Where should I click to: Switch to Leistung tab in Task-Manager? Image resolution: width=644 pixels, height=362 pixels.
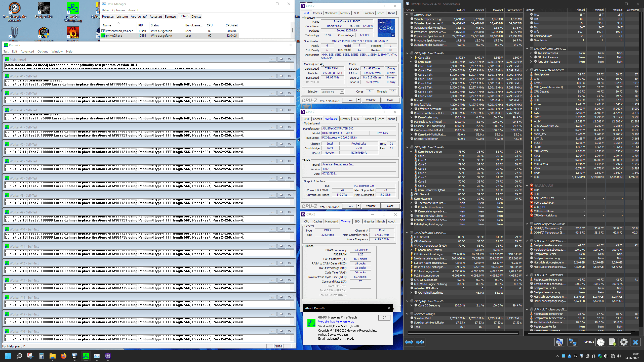click(122, 17)
